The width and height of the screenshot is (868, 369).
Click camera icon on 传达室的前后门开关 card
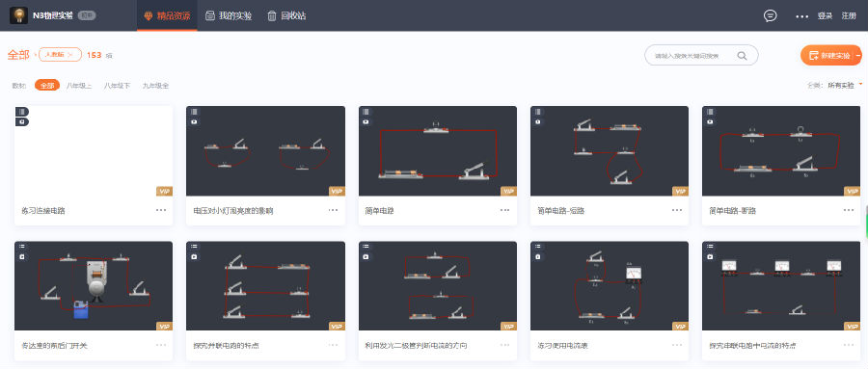click(x=21, y=256)
